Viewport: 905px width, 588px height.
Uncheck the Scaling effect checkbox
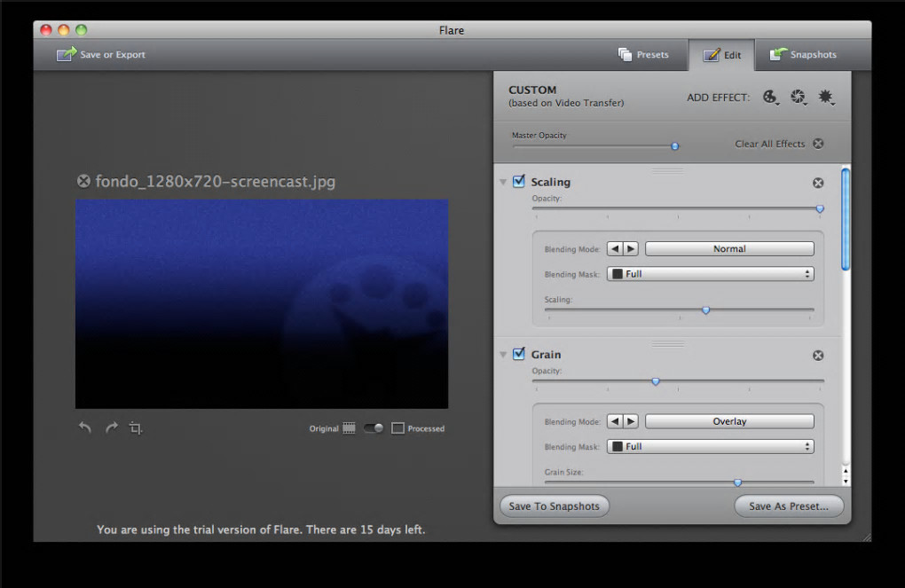click(519, 181)
